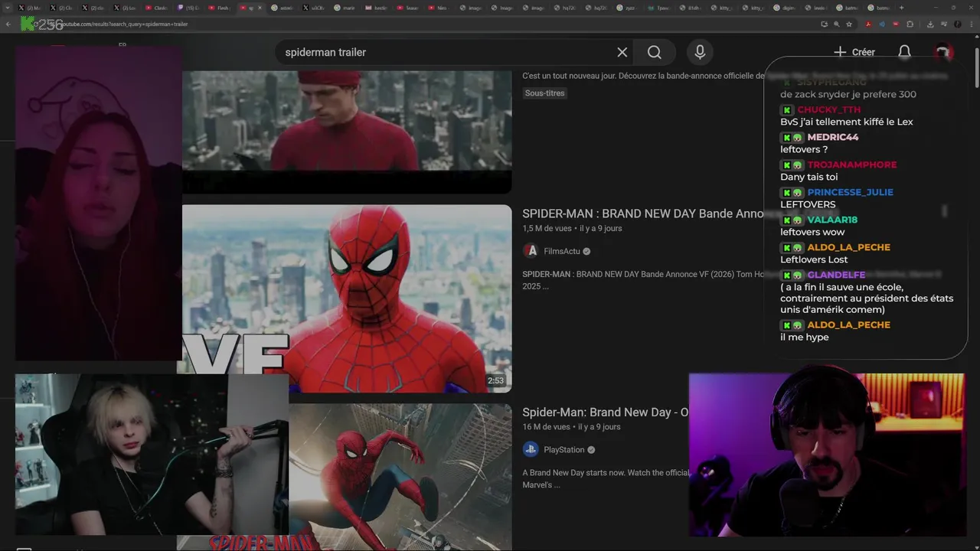The width and height of the screenshot is (980, 551).
Task: Click the 2:53 video duration badge
Action: 496,380
